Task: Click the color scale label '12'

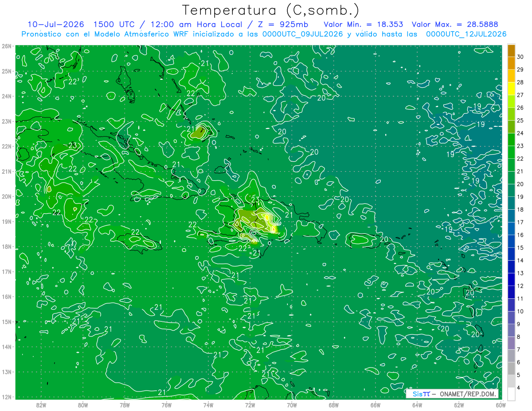Action: pos(520,286)
